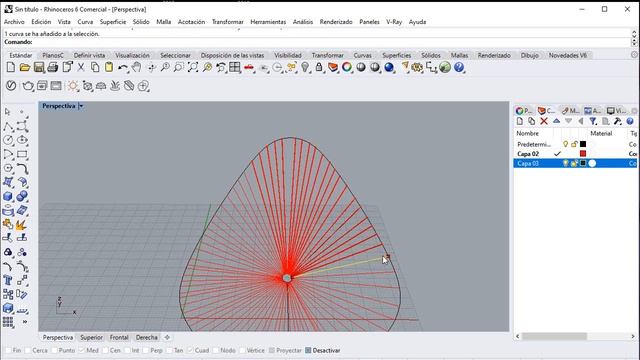Open the V-Ray menu
Viewport: 640px width, 360px height.
click(x=394, y=22)
